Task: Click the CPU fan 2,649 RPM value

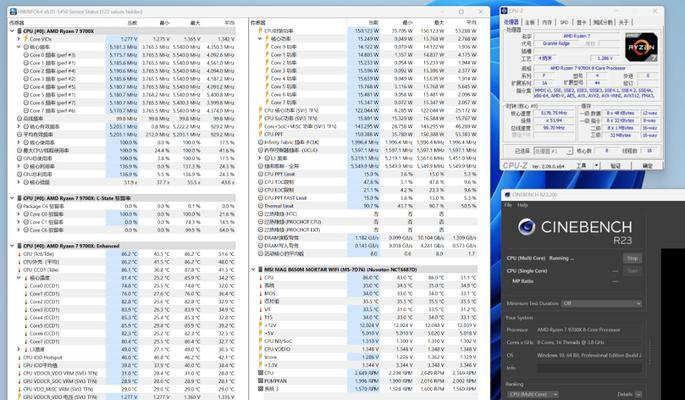Action: pyautogui.click(x=366, y=373)
